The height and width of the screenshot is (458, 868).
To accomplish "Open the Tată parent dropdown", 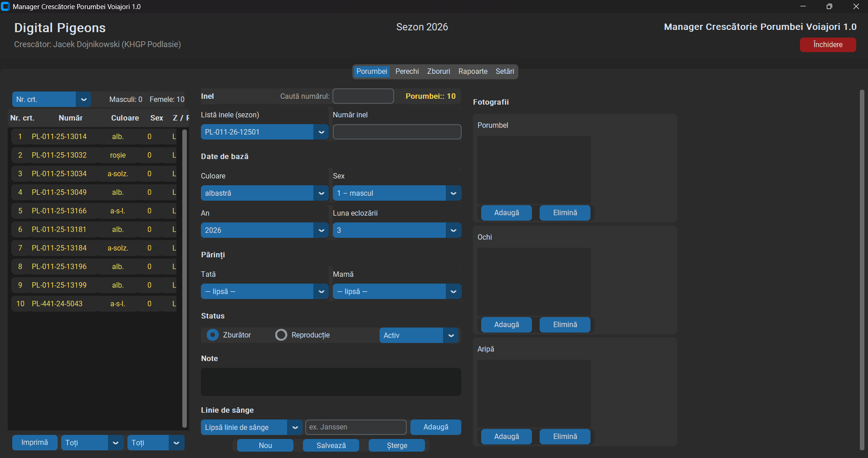I will pyautogui.click(x=264, y=291).
